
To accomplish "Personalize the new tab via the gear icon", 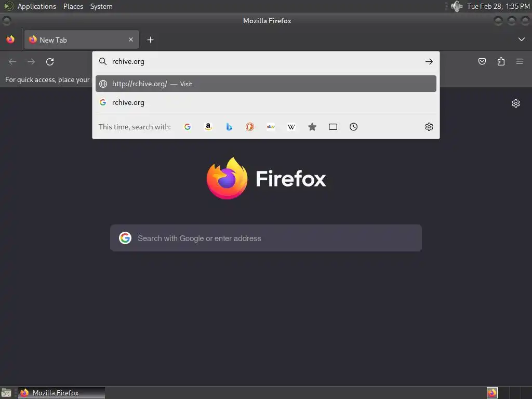I will click(516, 103).
